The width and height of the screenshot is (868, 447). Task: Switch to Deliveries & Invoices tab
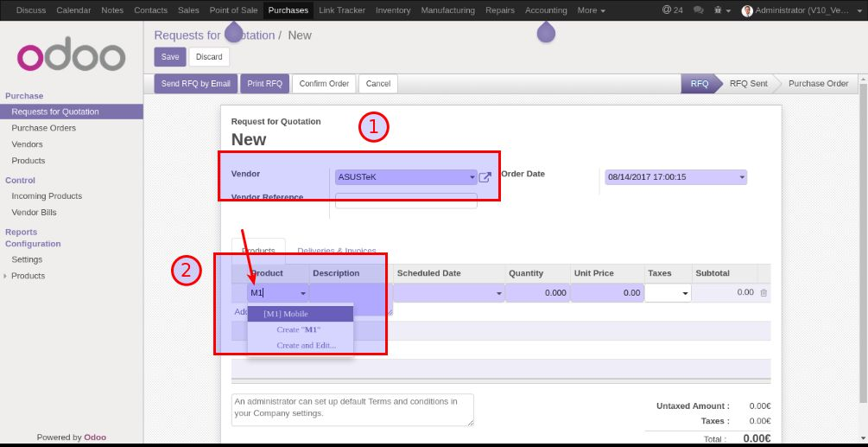[x=337, y=251]
